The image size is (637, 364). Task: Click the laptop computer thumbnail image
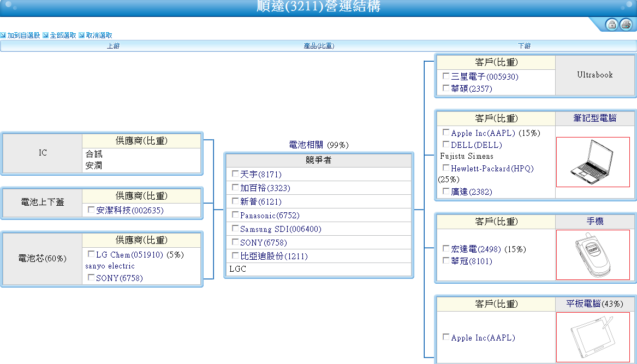coord(593,162)
